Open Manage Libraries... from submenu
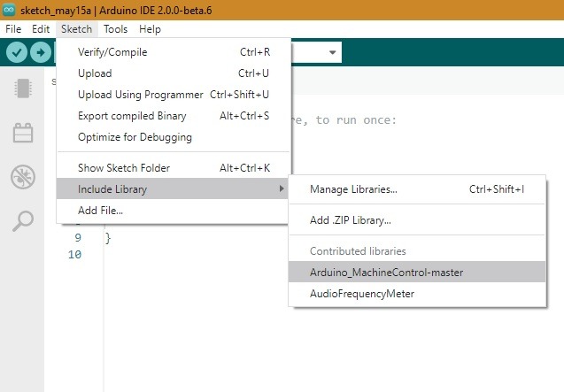This screenshot has height=392, width=564. (417, 189)
